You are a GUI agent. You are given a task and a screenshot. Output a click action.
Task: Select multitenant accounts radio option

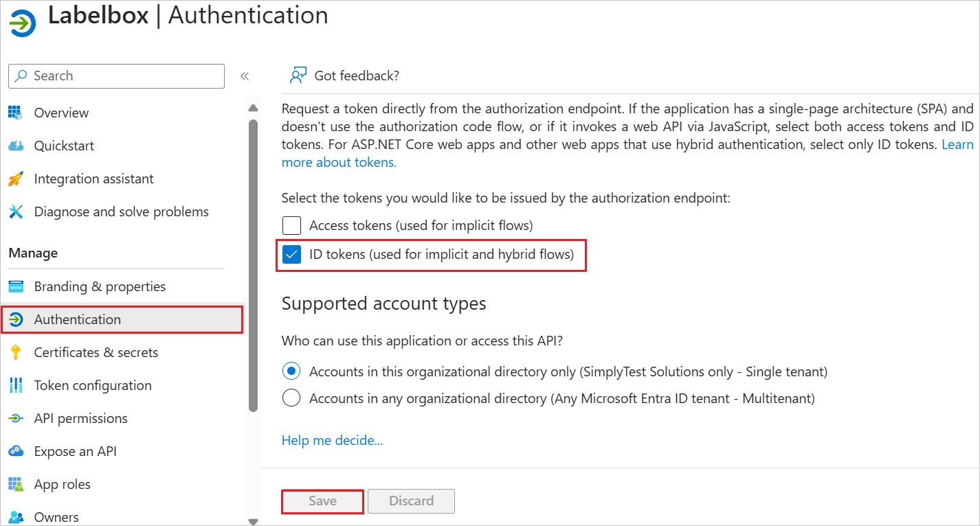point(291,398)
